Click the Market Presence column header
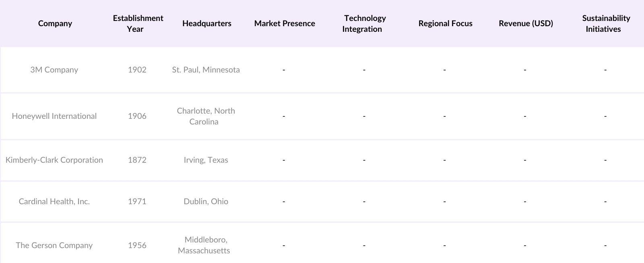Screen dimensions: 644x263 click(285, 23)
